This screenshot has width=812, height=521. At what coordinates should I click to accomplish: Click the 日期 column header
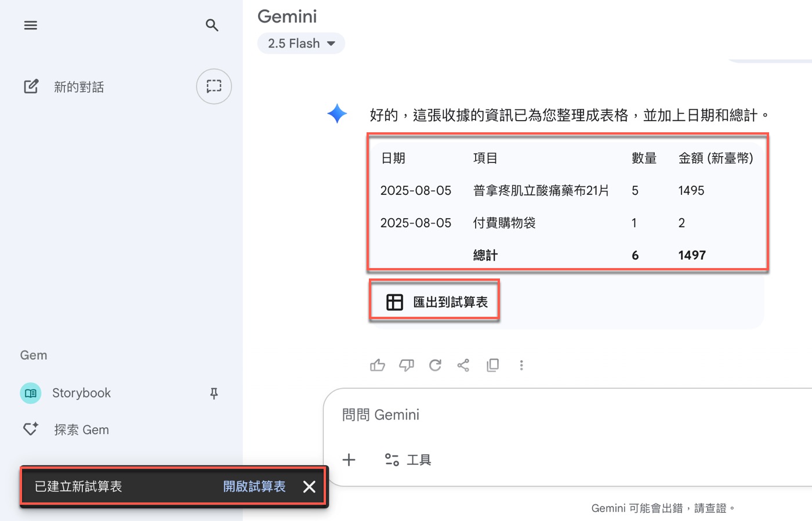click(393, 158)
